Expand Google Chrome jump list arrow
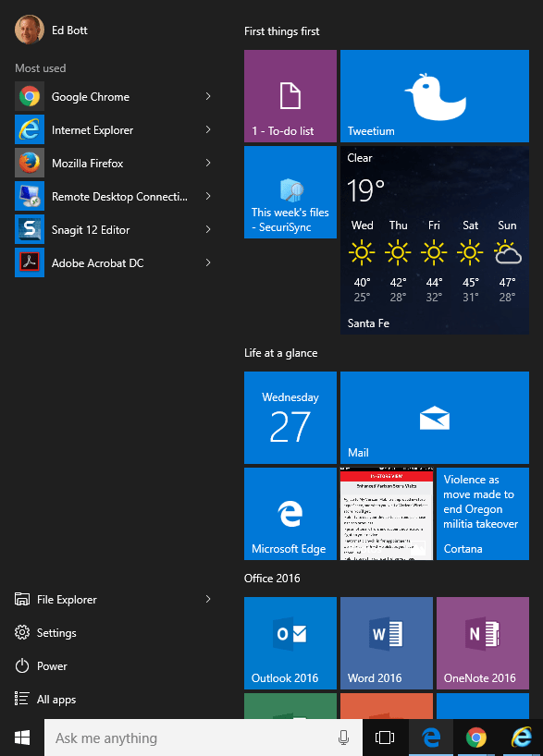This screenshot has width=543, height=756. coord(208,96)
